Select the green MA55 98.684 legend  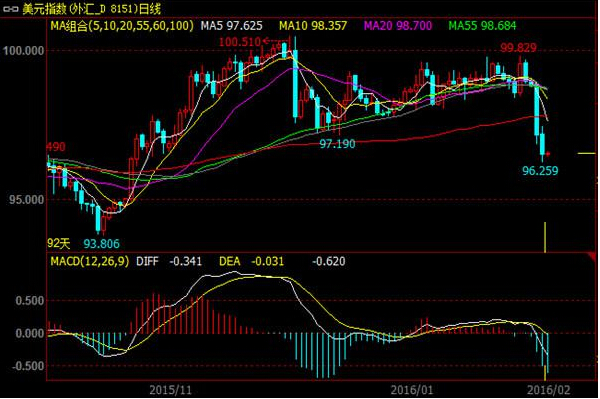coord(483,26)
